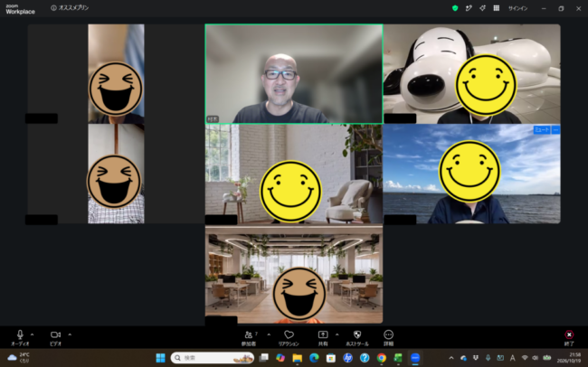The image size is (588, 367).
Task: Click the Zoom Workplace logo
Action: tap(20, 9)
